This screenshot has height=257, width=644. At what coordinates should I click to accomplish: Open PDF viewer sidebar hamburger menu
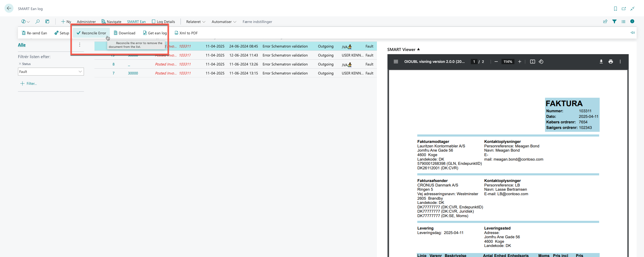(396, 62)
